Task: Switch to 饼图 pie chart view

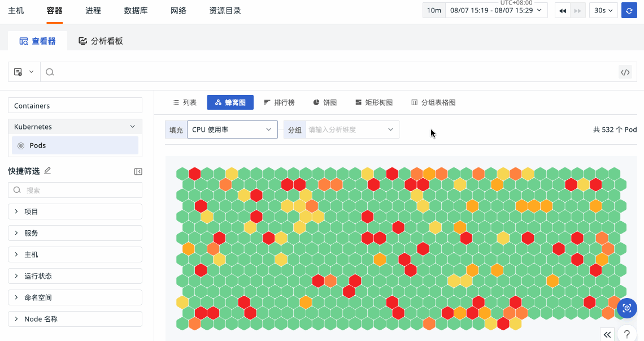Action: point(325,102)
